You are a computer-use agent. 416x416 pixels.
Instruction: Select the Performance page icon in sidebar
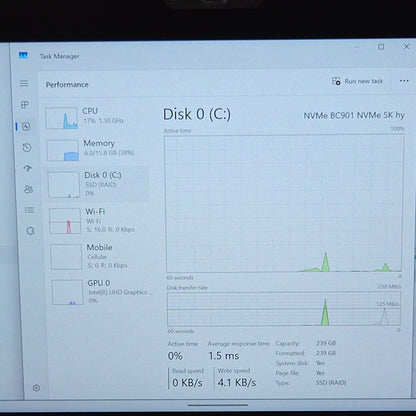[26, 126]
